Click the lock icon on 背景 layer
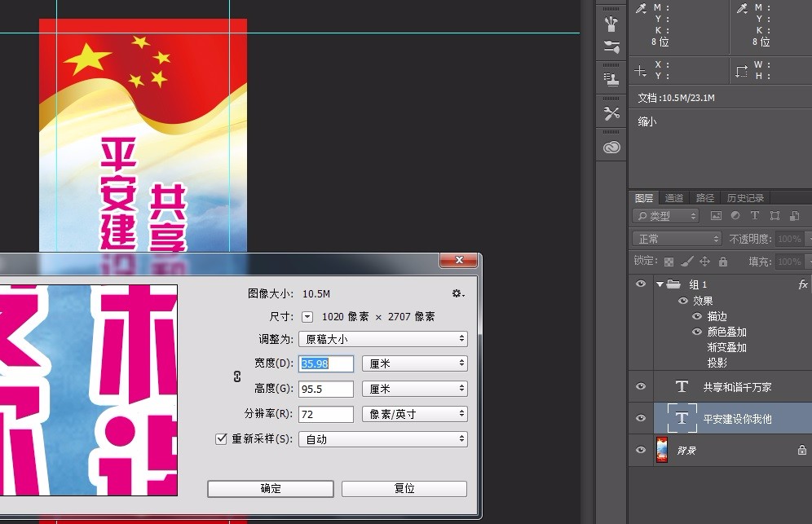812x524 pixels. coord(801,450)
